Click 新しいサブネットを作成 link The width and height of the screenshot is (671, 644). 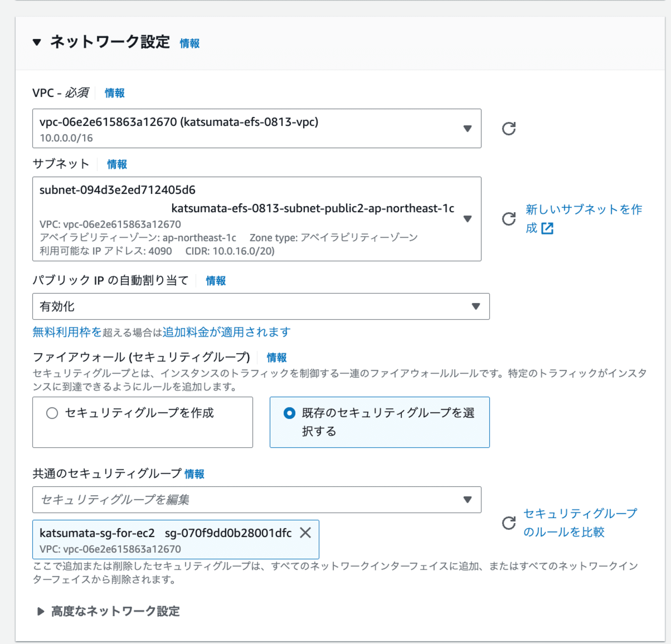tap(583, 219)
